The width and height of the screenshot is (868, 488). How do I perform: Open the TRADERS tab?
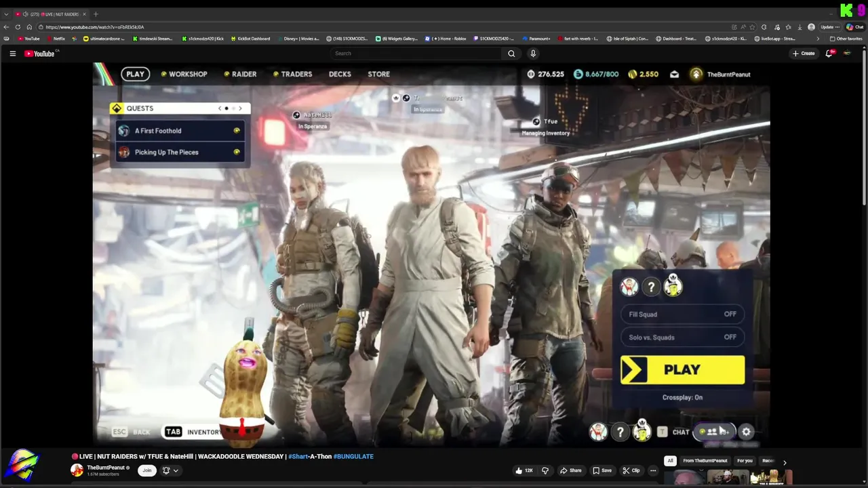pos(293,75)
